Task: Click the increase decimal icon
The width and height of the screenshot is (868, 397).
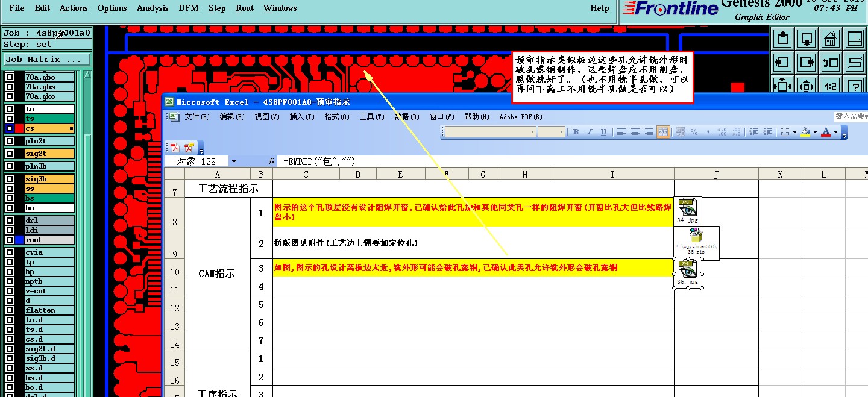Action: point(723,132)
